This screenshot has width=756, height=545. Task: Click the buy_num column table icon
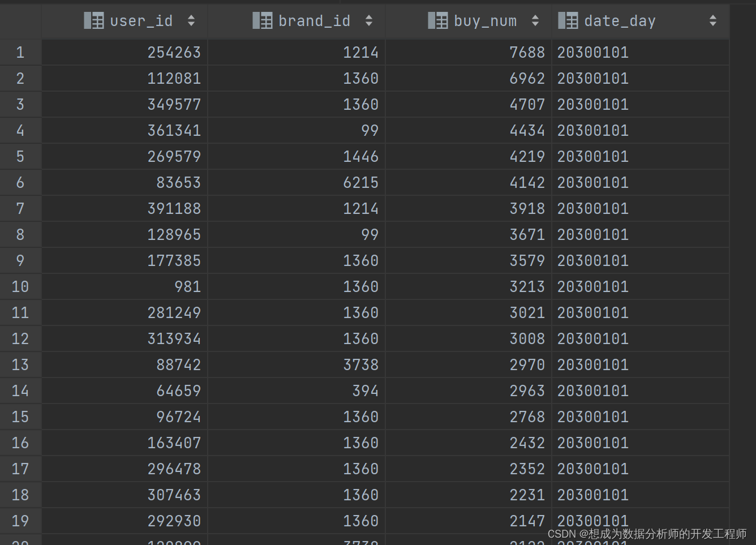point(438,21)
